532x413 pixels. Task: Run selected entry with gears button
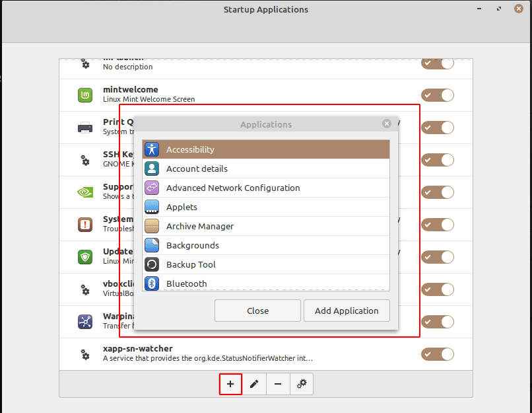click(302, 384)
